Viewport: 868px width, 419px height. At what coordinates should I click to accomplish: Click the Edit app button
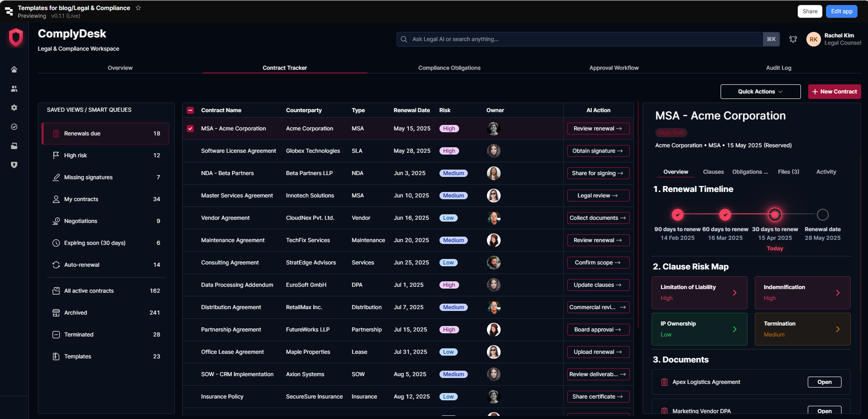point(842,11)
